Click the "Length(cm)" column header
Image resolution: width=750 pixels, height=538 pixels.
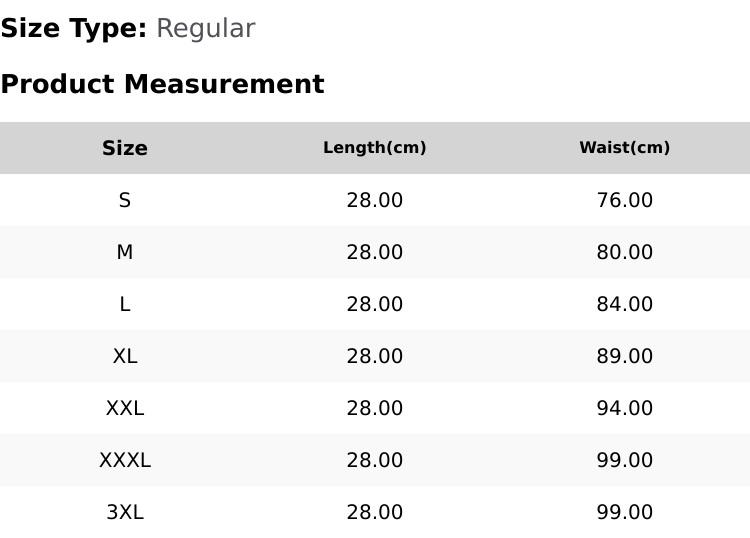(375, 148)
